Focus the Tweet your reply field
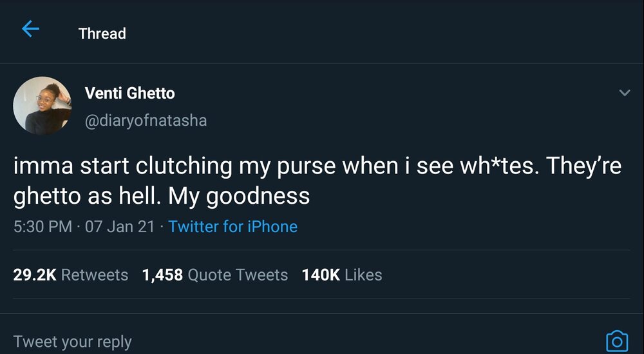This screenshot has height=354, width=644. click(x=72, y=341)
